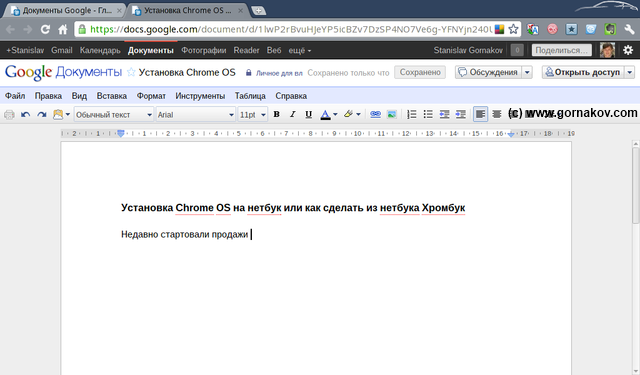
Task: Redo the last undone action
Action: tap(42, 115)
